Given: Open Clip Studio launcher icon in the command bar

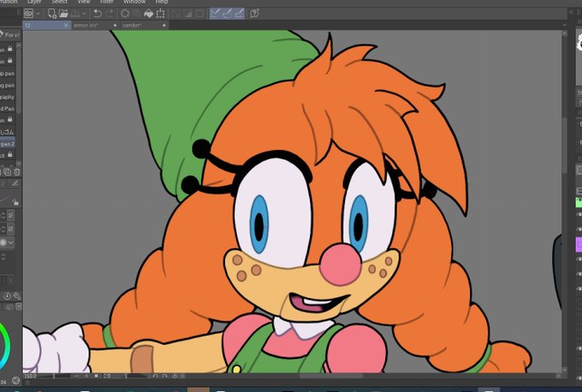Looking at the screenshot, I should [28, 14].
